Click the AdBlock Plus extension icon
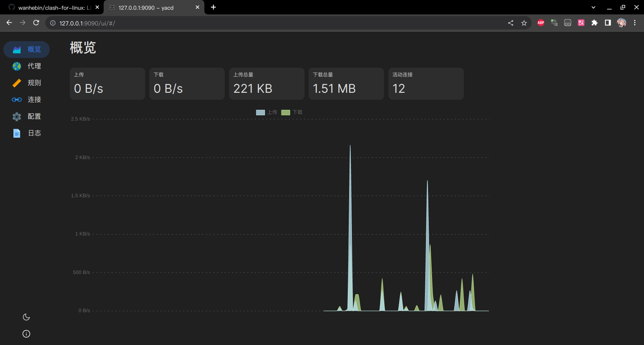The image size is (644, 345). pos(541,23)
